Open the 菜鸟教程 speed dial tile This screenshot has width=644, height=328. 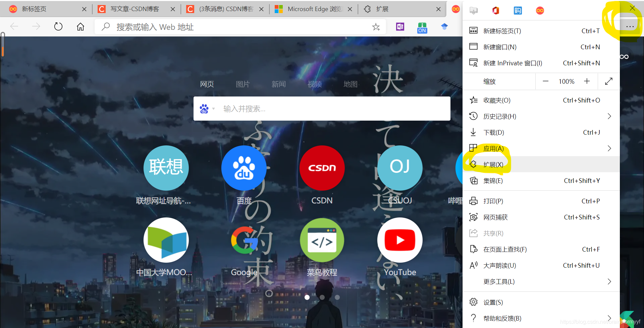[322, 240]
